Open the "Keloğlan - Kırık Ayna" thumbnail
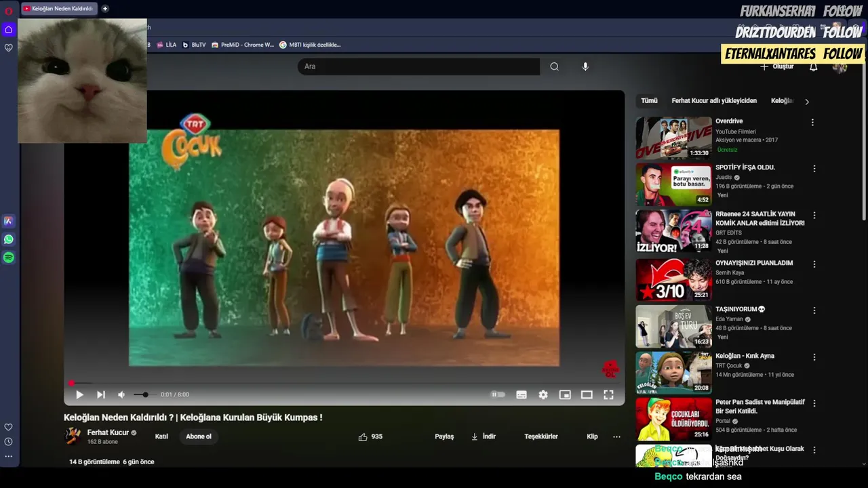The height and width of the screenshot is (488, 868). 673,373
